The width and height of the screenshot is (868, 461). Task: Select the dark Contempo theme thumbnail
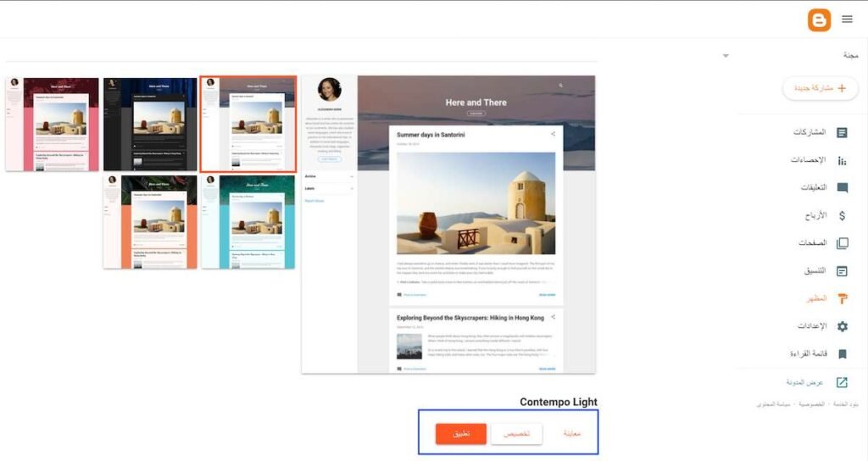[150, 125]
